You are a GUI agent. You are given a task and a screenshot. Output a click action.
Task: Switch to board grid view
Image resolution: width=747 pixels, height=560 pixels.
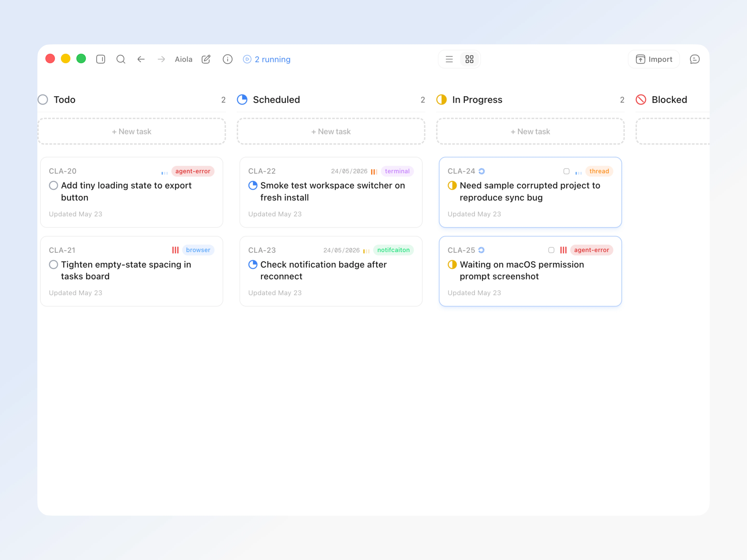pos(469,59)
